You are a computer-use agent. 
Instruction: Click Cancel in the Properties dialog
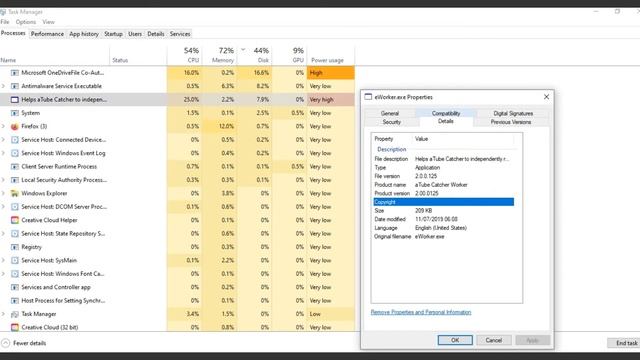tap(493, 340)
